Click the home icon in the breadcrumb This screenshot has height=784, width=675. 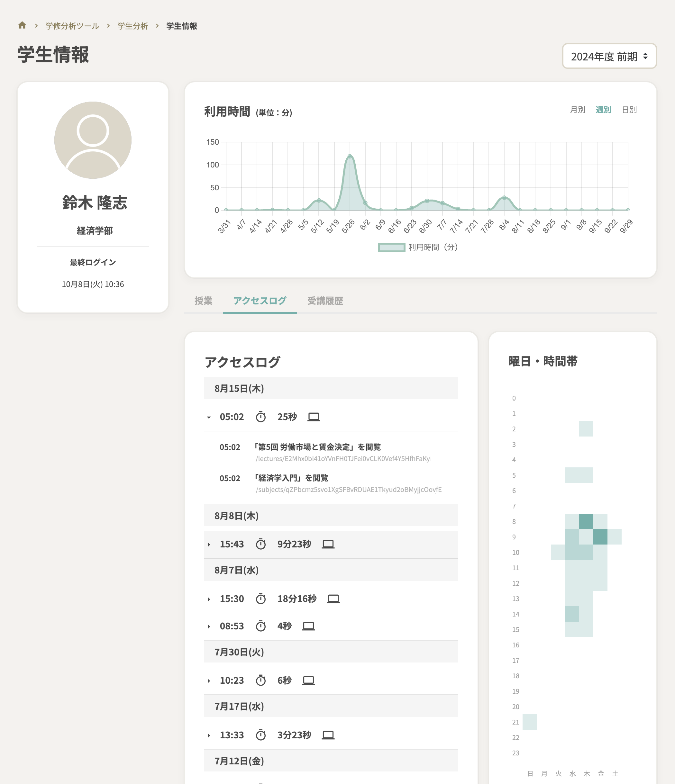(22, 25)
